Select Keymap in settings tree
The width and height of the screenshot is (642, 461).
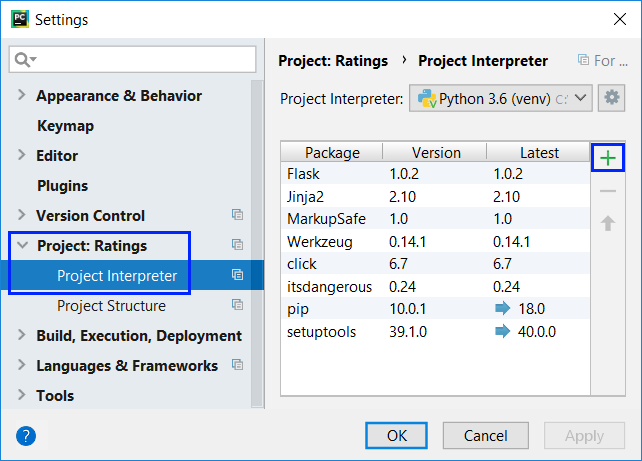click(65, 126)
